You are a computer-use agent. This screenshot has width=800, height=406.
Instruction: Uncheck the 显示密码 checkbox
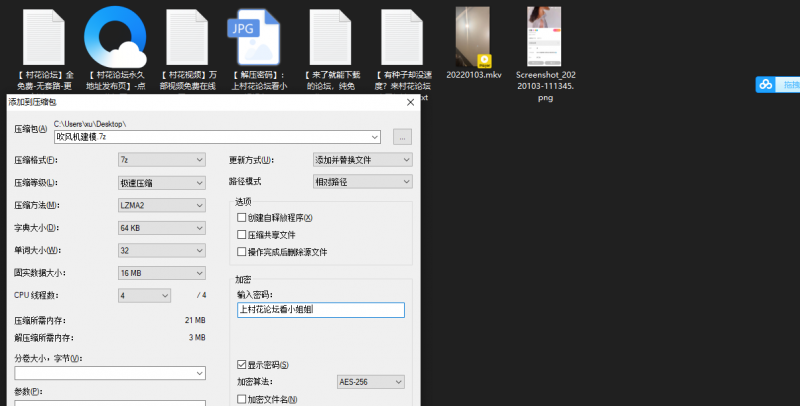(242, 365)
